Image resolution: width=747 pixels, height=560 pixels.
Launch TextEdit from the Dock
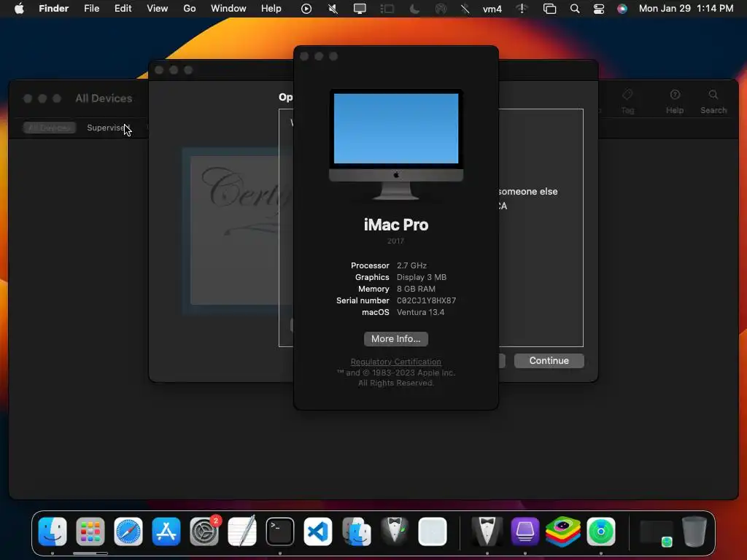click(x=242, y=531)
